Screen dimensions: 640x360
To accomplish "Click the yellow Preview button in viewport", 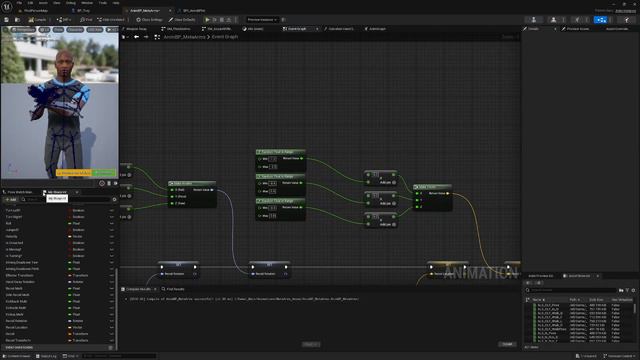I will 74,173.
